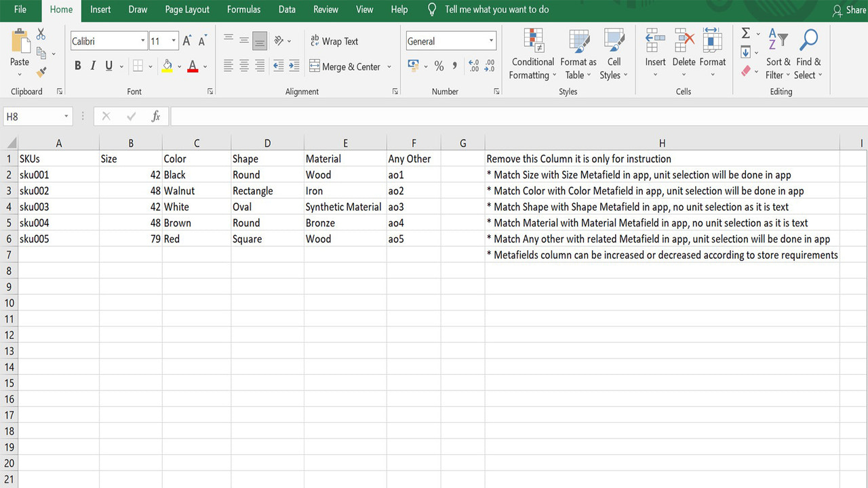868x488 pixels.
Task: Click the AutoSum sigma icon
Action: [x=746, y=33]
